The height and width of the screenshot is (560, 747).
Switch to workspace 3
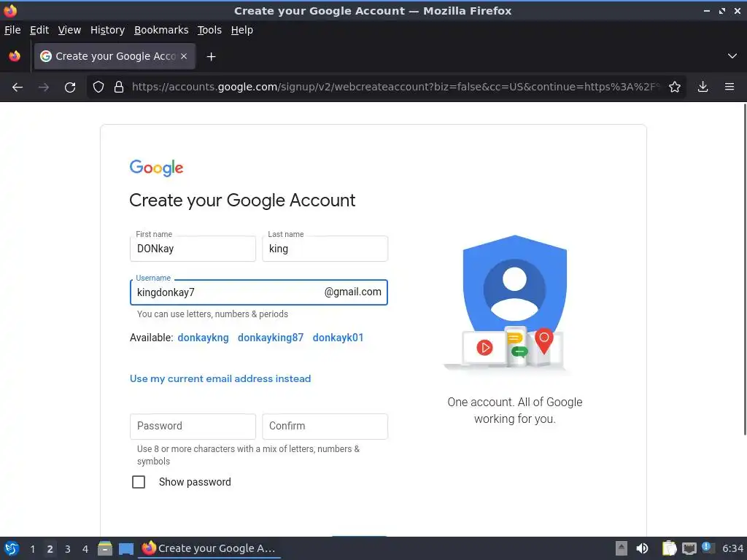68,549
